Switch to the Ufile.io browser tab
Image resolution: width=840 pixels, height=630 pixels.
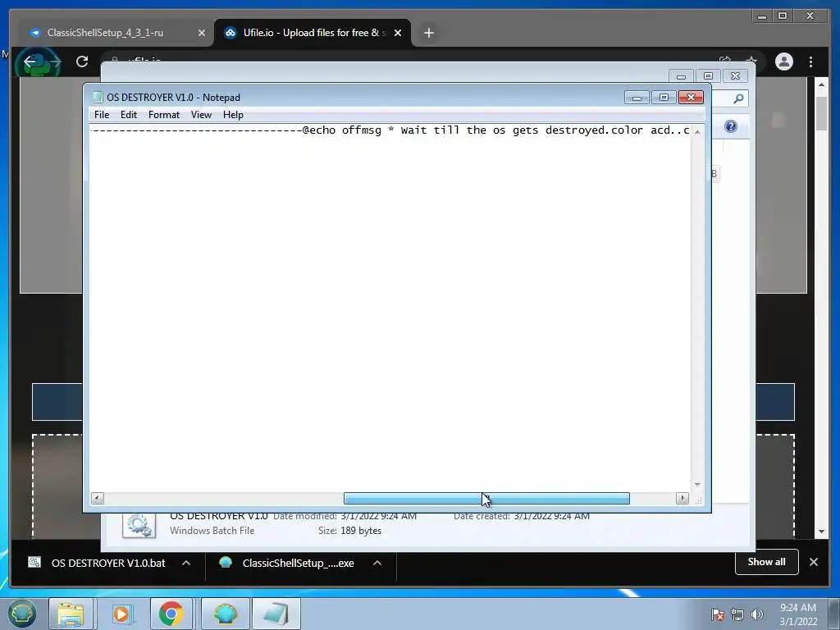[312, 33]
